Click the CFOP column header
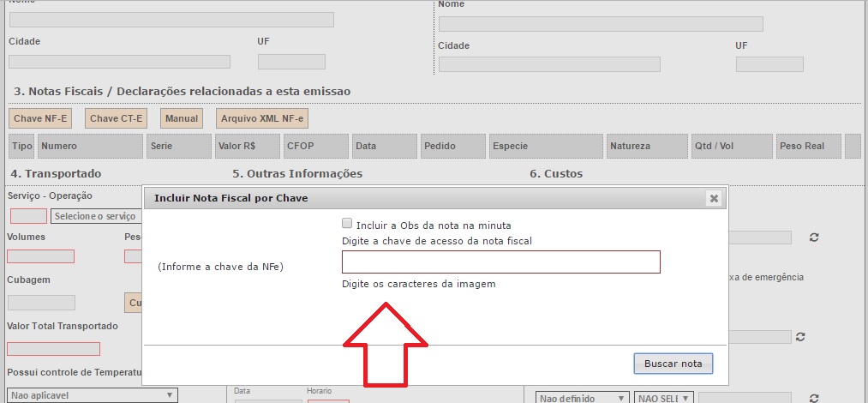This screenshot has height=403, width=868. (x=316, y=147)
